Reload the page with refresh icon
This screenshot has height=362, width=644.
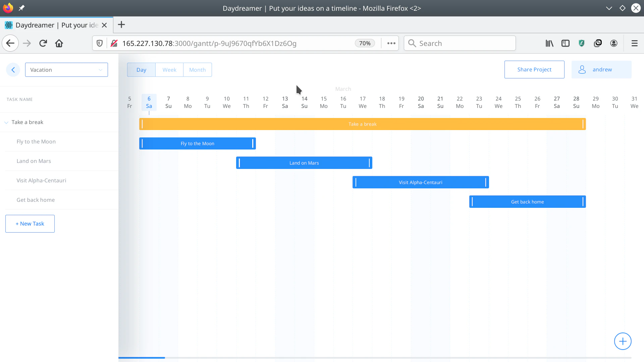43,43
